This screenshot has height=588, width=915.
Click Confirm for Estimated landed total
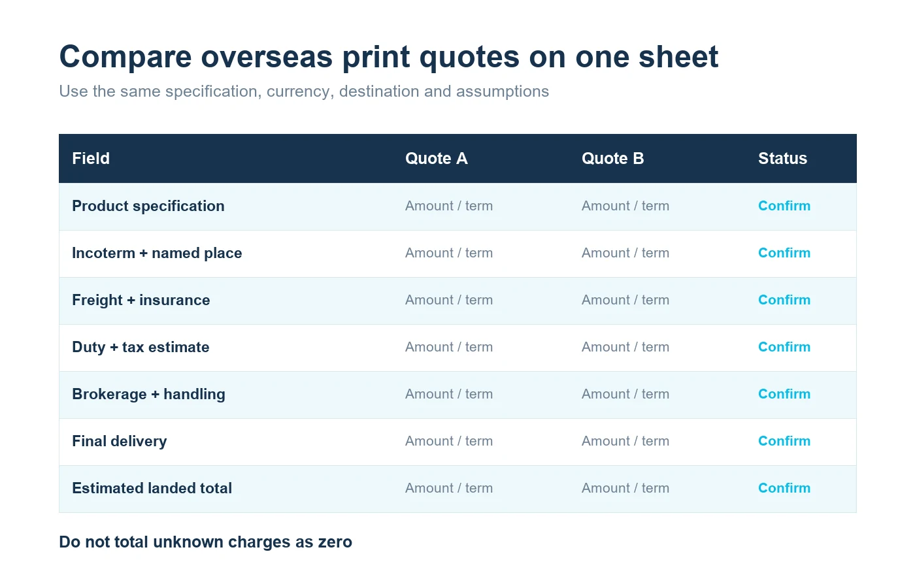click(784, 488)
